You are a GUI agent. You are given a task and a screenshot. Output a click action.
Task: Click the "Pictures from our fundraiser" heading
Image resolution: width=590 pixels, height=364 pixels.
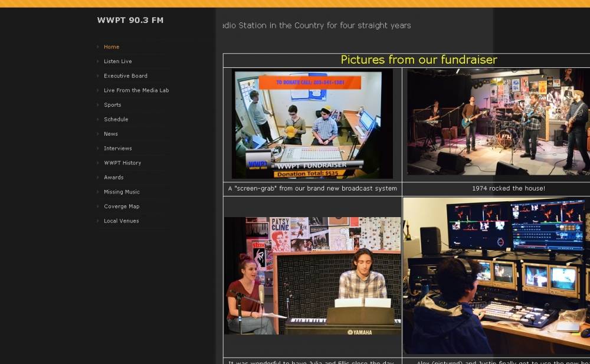[419, 60]
